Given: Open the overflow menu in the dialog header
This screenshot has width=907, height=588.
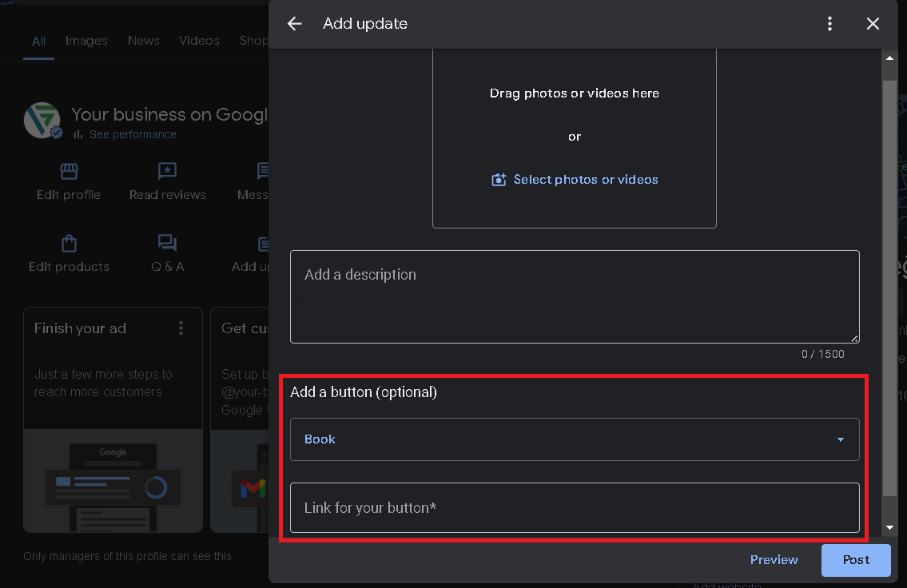Looking at the screenshot, I should 829,24.
